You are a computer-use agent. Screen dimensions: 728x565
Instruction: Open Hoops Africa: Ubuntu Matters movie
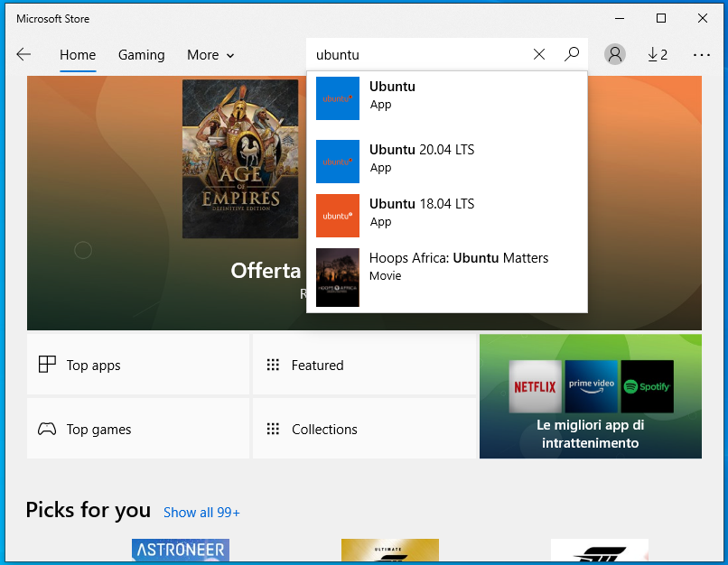point(446,269)
